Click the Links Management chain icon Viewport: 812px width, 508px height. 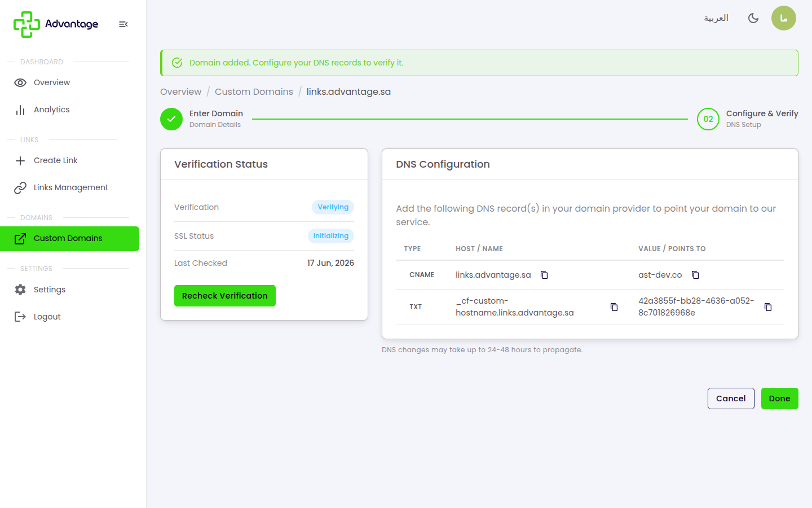tap(20, 187)
